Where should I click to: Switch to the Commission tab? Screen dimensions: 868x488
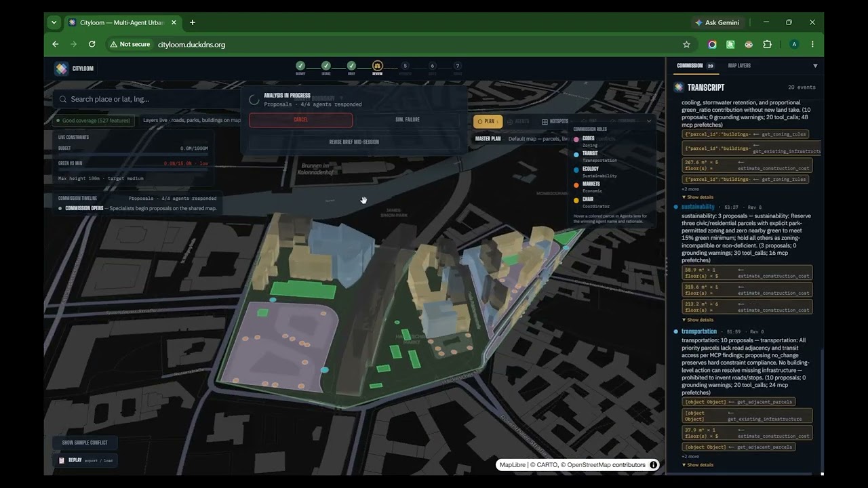click(x=695, y=66)
